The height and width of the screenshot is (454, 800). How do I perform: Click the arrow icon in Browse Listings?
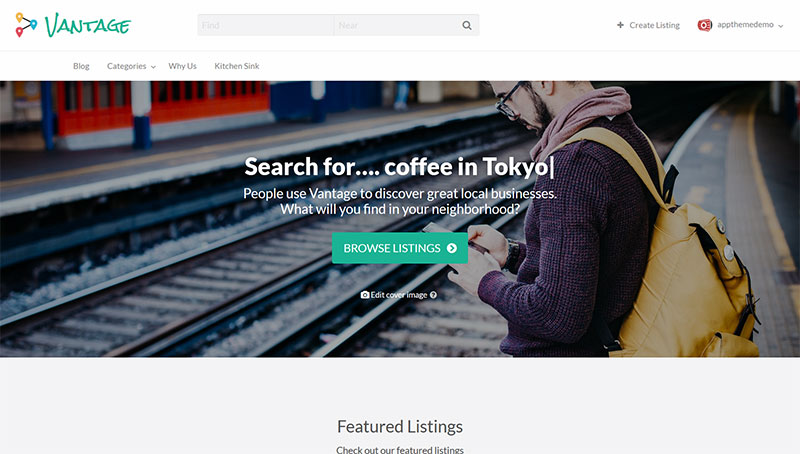pos(452,248)
